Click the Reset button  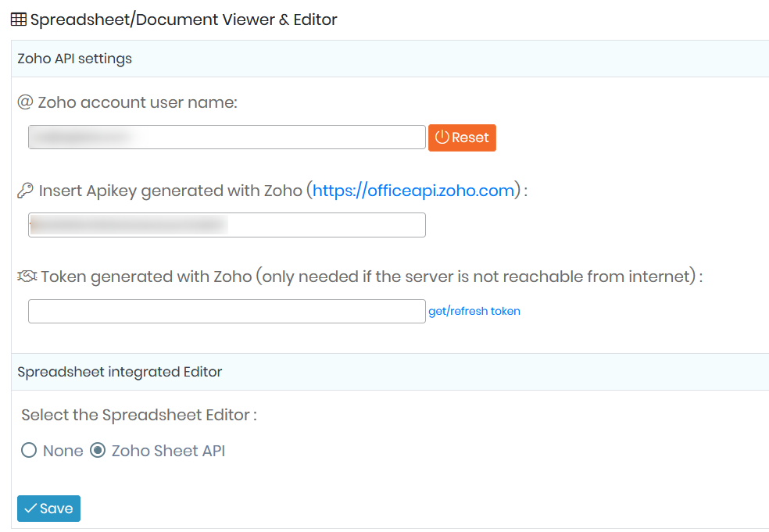click(462, 137)
